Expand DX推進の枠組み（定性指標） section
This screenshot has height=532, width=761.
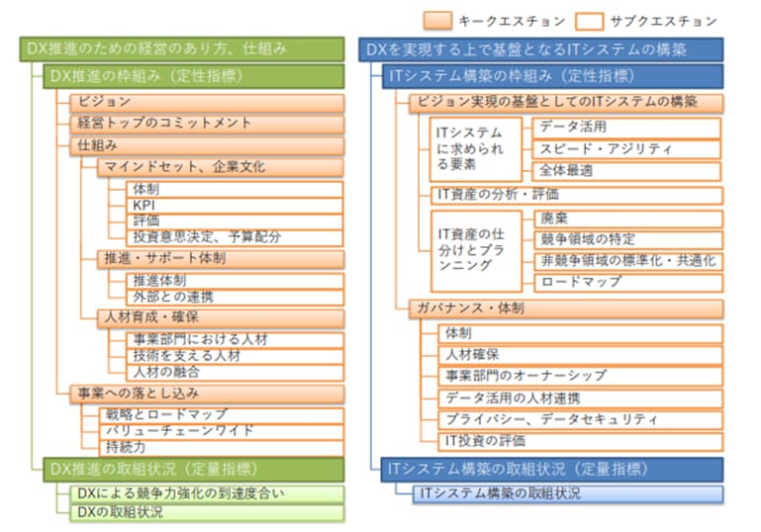pyautogui.click(x=194, y=76)
